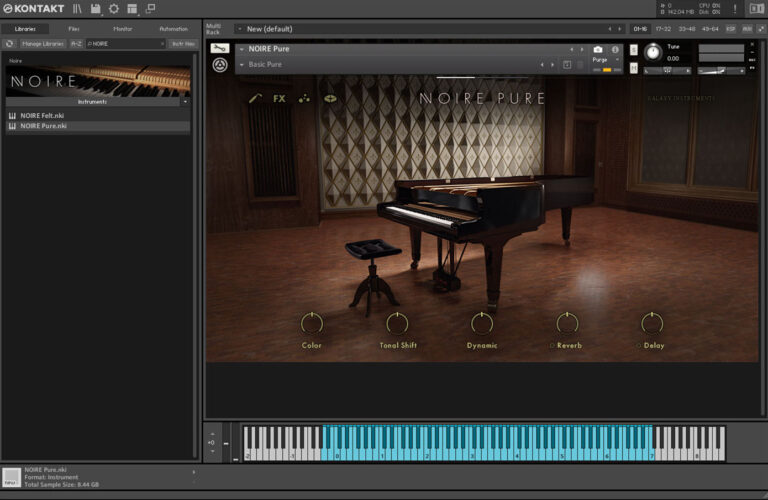Viewport: 768px width, 500px height.
Task: Click the wrench edit instrument icon
Action: (220, 48)
